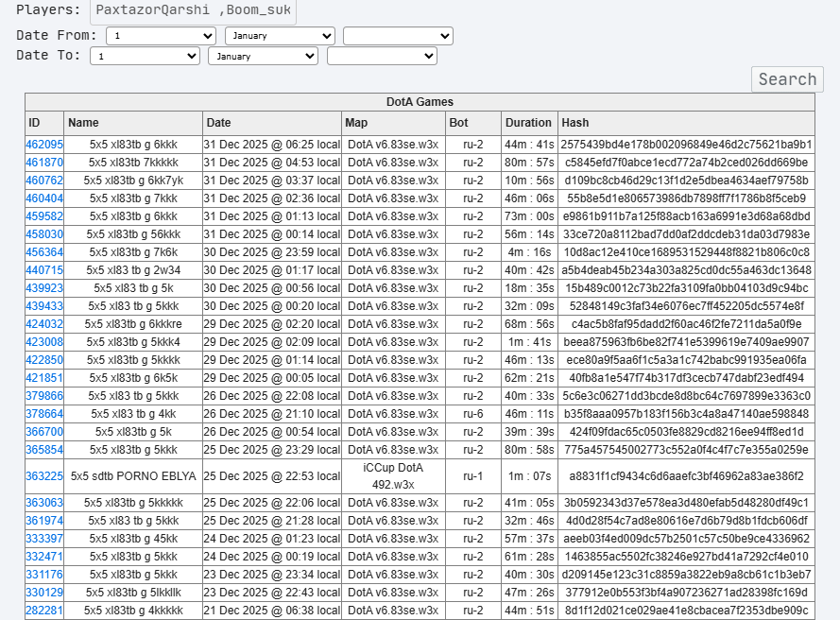Open game ID 440715
The image size is (840, 620).
44,270
